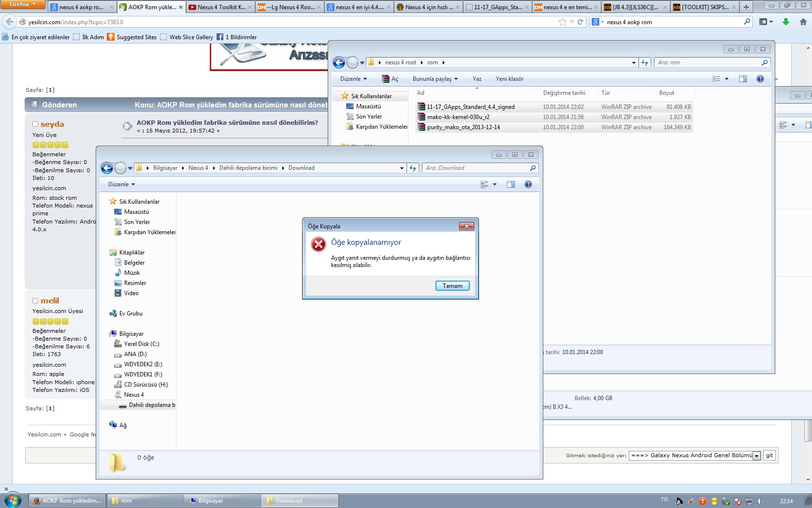Open Windows Start button

(13, 500)
